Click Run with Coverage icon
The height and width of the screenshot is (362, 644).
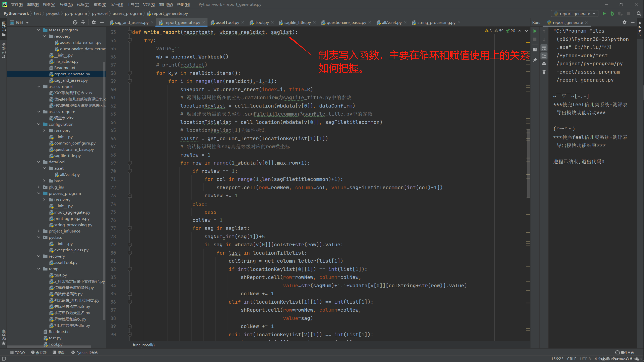(x=620, y=14)
